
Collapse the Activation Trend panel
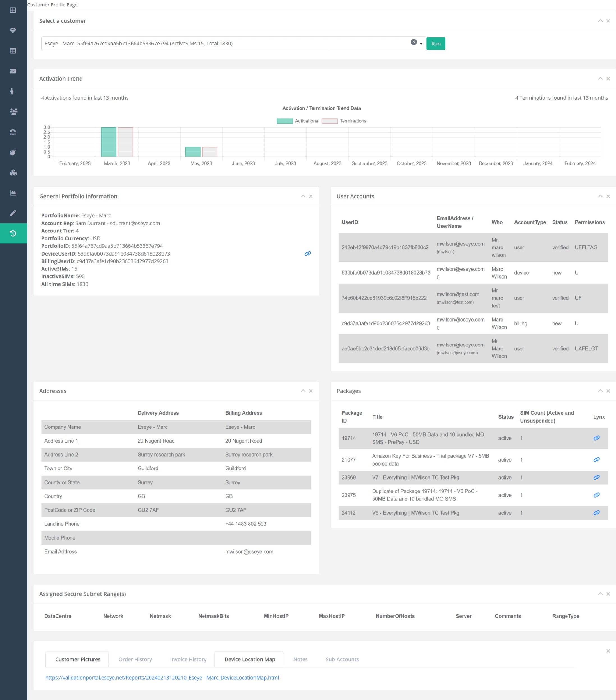[x=600, y=78]
